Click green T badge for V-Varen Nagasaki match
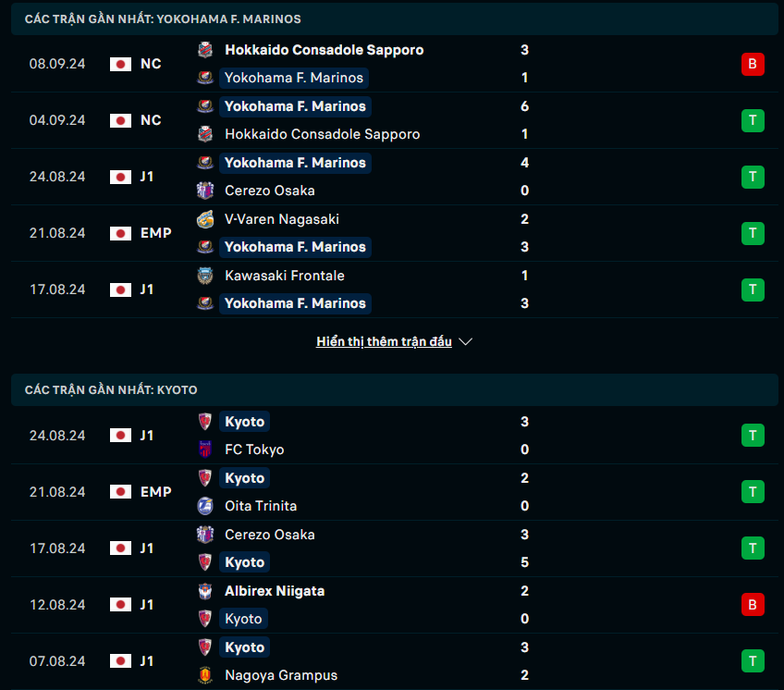 pyautogui.click(x=753, y=234)
